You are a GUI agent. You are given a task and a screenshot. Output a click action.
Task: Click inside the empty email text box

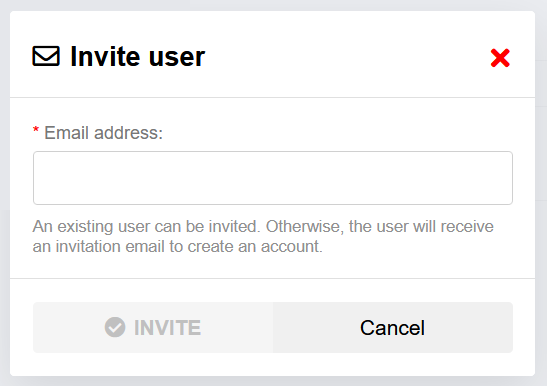(273, 178)
